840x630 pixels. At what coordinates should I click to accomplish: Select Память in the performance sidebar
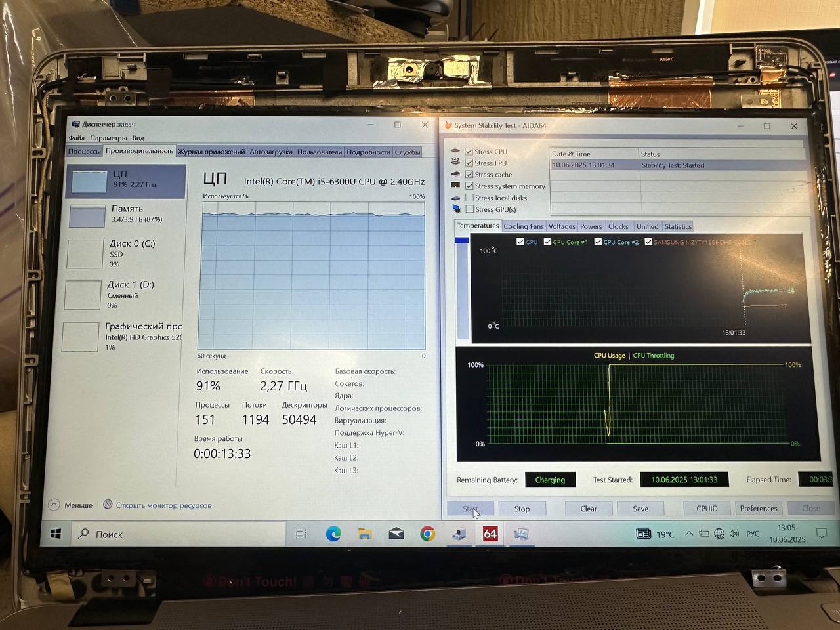point(126,214)
